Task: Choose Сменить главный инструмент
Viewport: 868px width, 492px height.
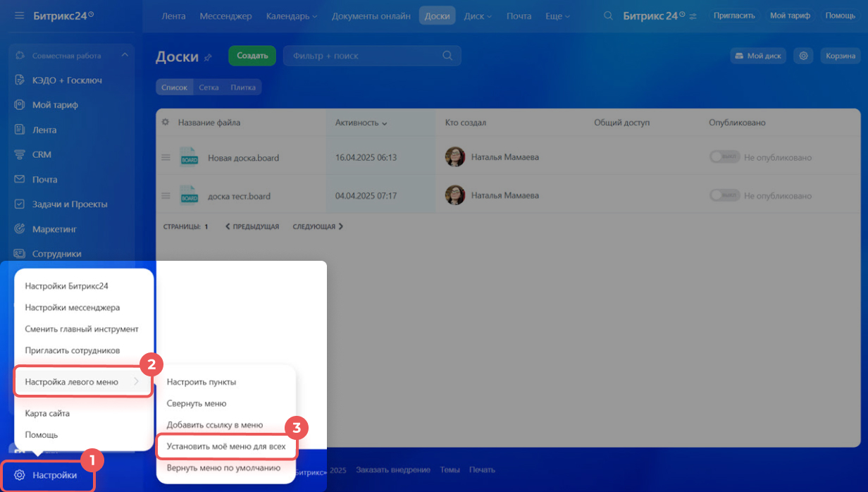Action: 83,328
